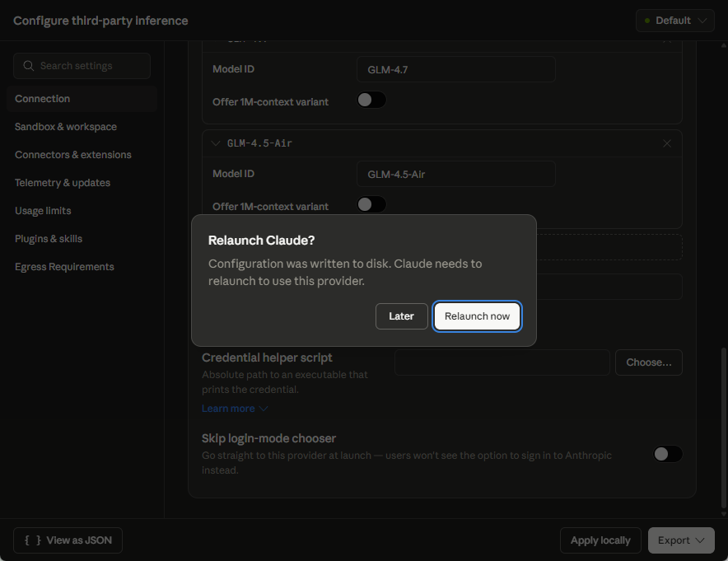Select Plugins & skills section
728x561 pixels.
coord(49,239)
